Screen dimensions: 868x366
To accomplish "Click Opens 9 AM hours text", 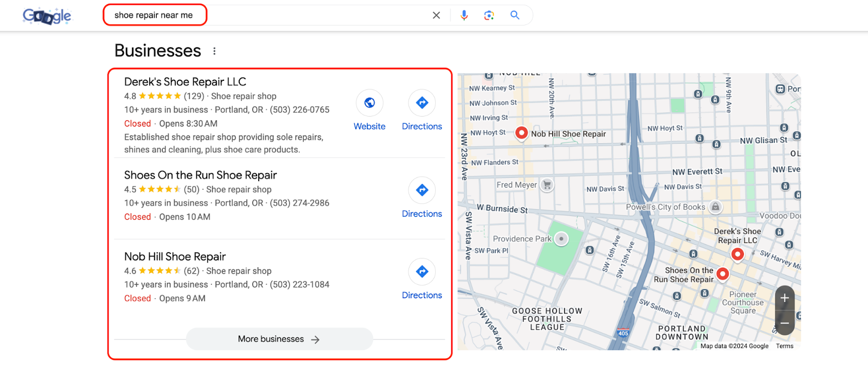I will pos(182,298).
